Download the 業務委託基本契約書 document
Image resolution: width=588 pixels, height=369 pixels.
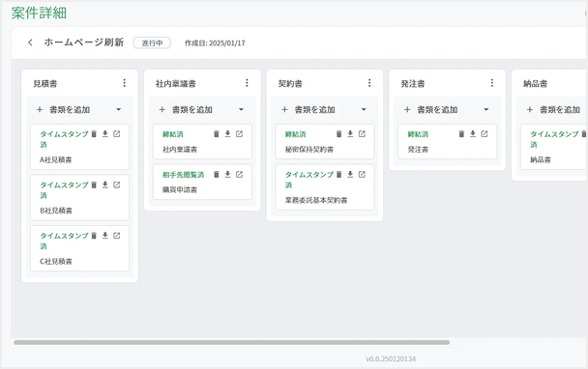[x=350, y=174]
